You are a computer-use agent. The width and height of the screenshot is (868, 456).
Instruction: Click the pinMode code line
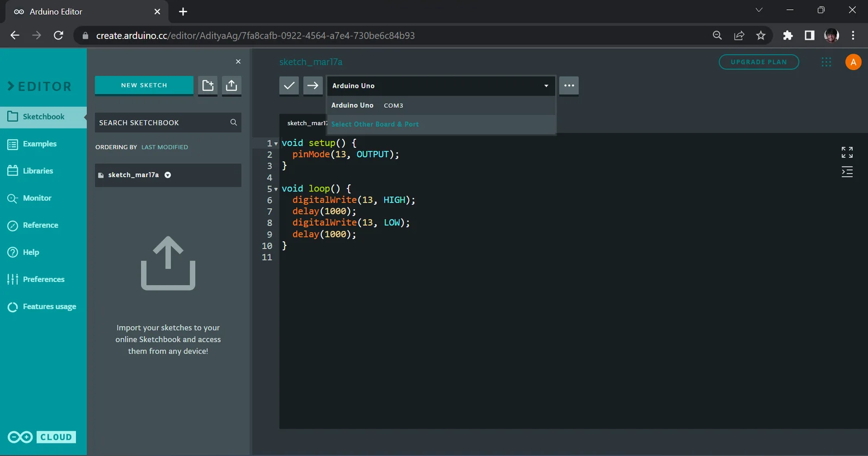coord(346,155)
